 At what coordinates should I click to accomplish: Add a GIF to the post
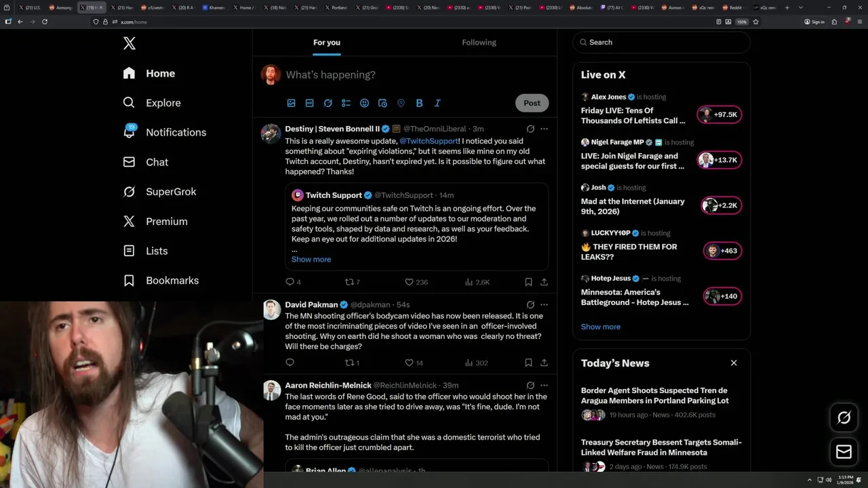[309, 103]
